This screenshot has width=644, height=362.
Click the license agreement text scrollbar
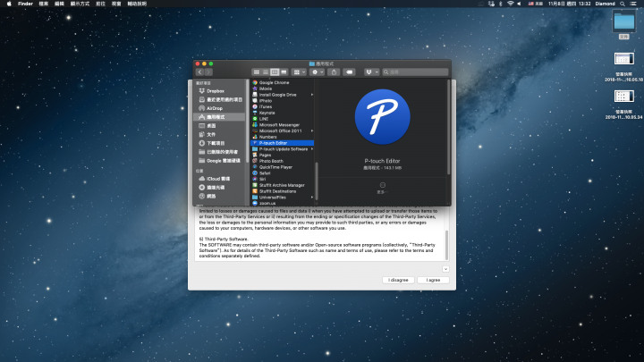[x=446, y=245]
